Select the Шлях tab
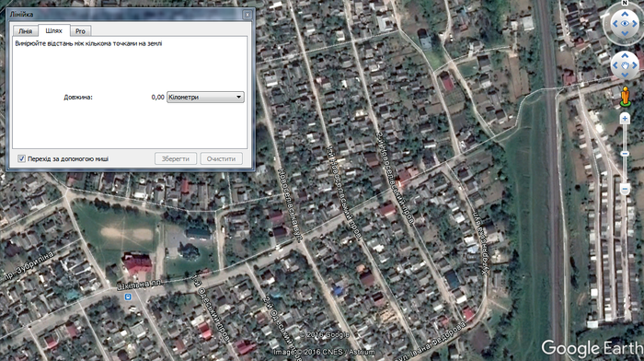644x361 pixels. [53, 30]
